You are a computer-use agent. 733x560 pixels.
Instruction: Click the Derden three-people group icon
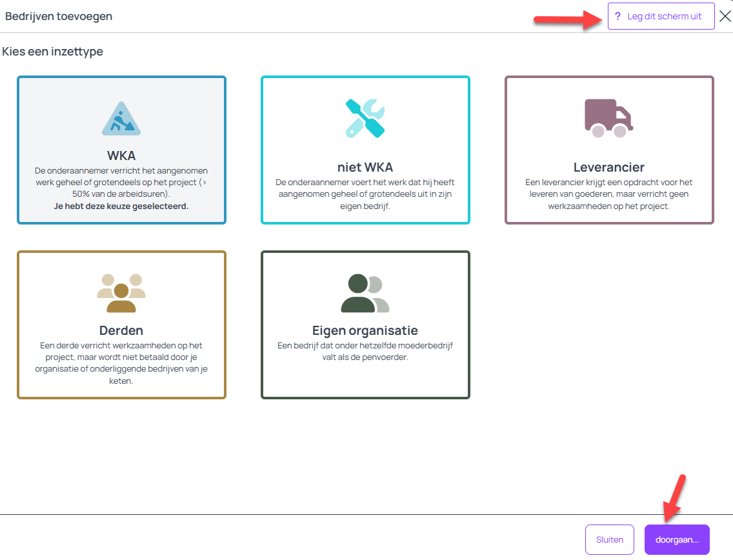tap(121, 293)
